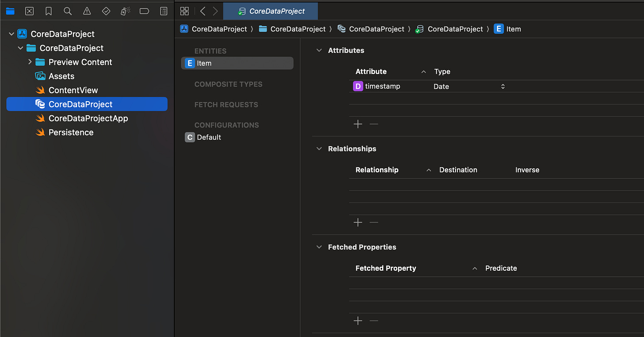
Task: Go back with the left arrow
Action: 203,11
